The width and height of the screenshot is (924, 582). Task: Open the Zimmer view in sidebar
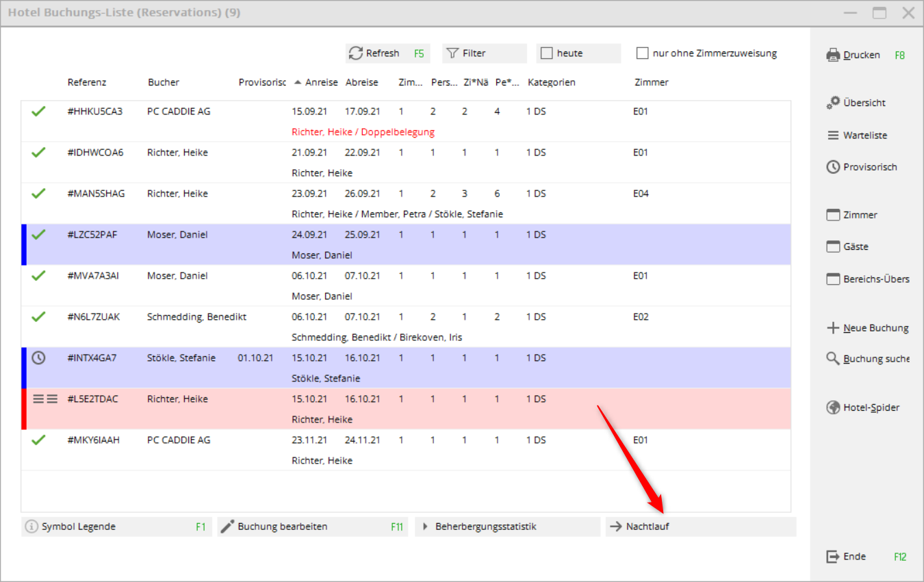[x=860, y=215]
